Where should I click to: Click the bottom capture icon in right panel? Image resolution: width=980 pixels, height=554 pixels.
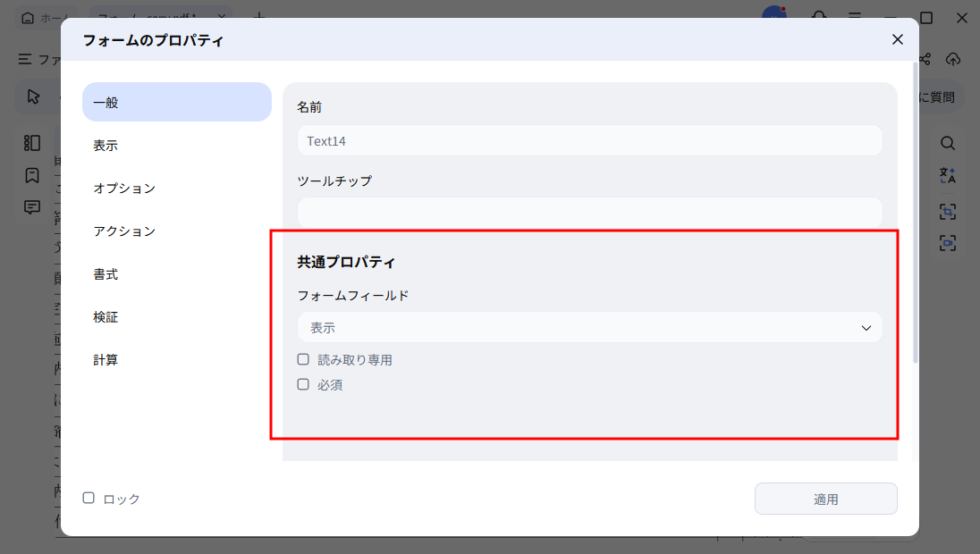coord(947,242)
